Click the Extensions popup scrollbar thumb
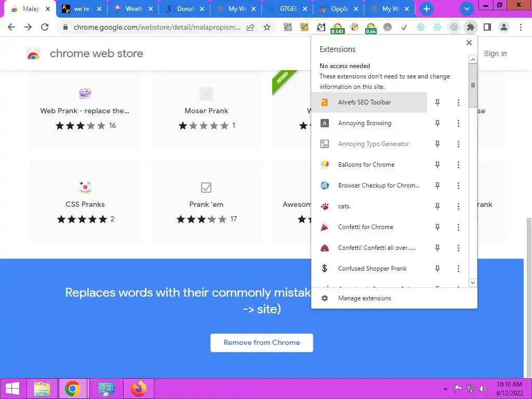Image resolution: width=532 pixels, height=399 pixels. pos(473,85)
